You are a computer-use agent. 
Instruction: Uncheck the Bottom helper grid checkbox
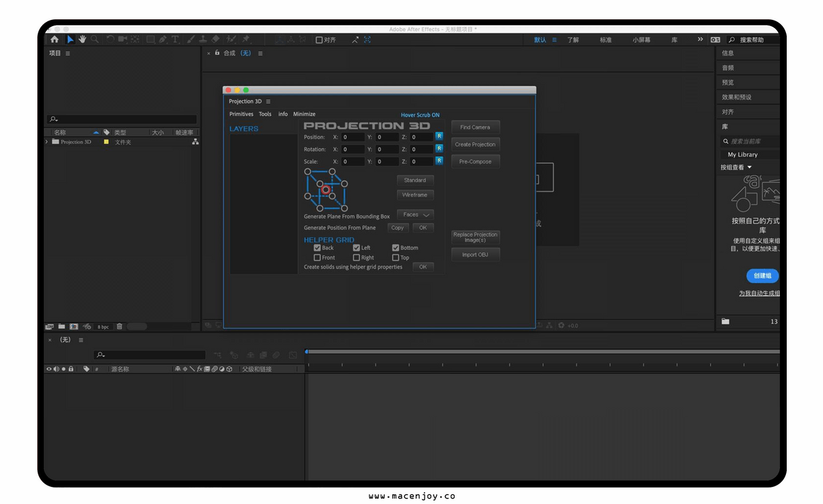pos(396,248)
